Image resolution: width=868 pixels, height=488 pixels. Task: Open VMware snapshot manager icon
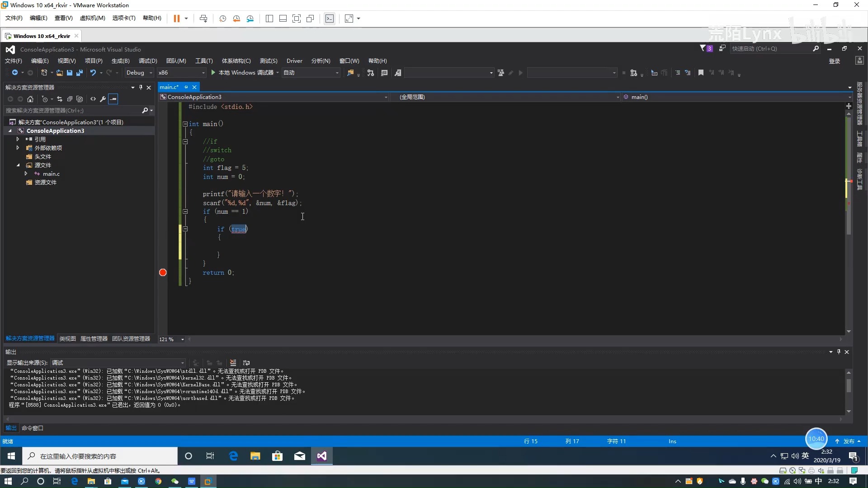coord(250,19)
